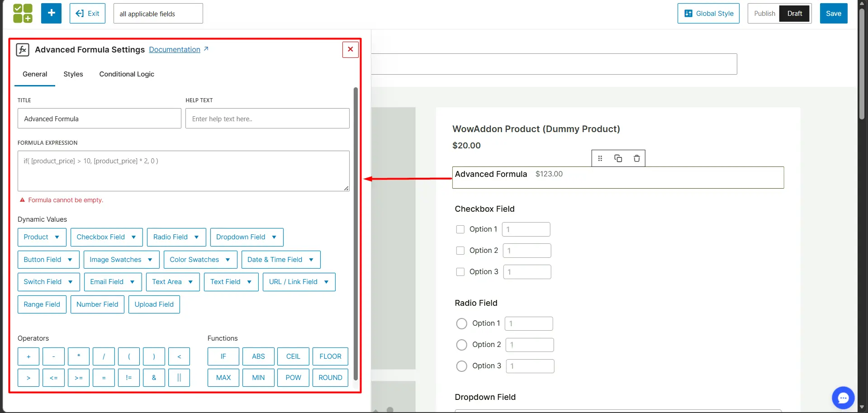Click the Exit arrow icon
The height and width of the screenshot is (413, 868).
pyautogui.click(x=81, y=13)
